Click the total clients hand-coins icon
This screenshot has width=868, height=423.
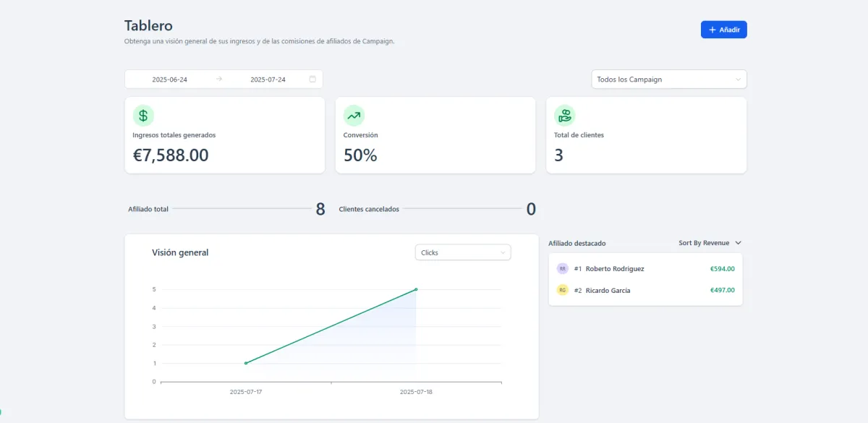pyautogui.click(x=565, y=116)
